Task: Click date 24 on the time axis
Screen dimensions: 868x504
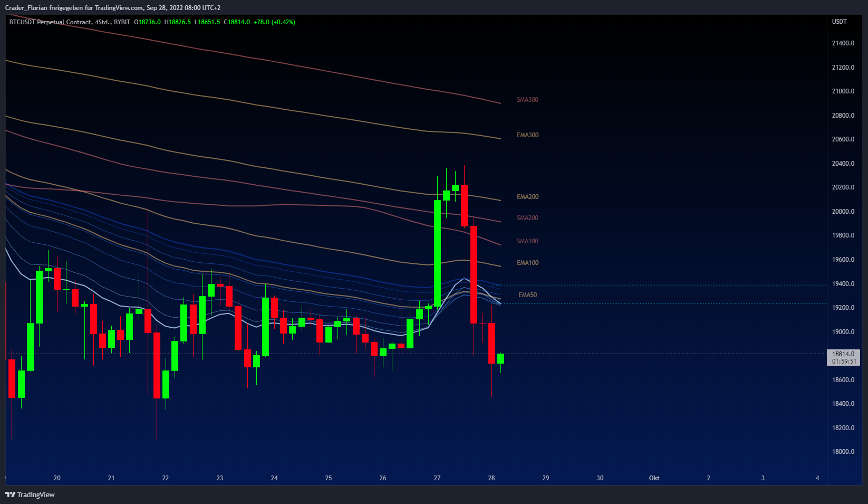Action: [274, 478]
